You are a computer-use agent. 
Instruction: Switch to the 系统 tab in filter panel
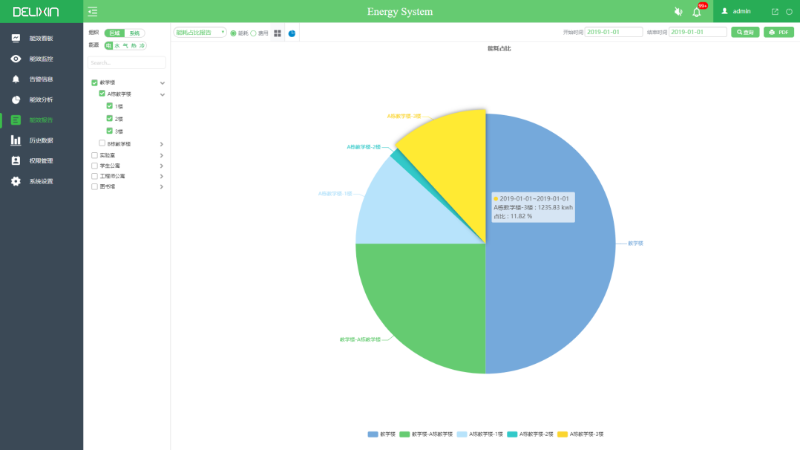point(134,33)
